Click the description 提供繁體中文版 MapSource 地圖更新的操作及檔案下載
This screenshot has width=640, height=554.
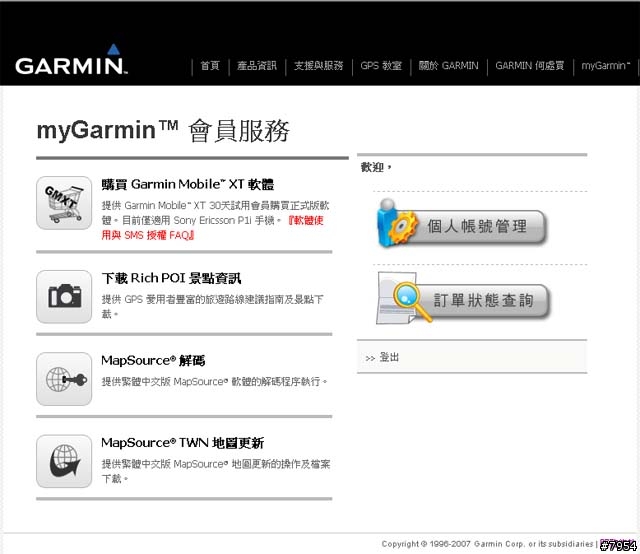pos(216,471)
